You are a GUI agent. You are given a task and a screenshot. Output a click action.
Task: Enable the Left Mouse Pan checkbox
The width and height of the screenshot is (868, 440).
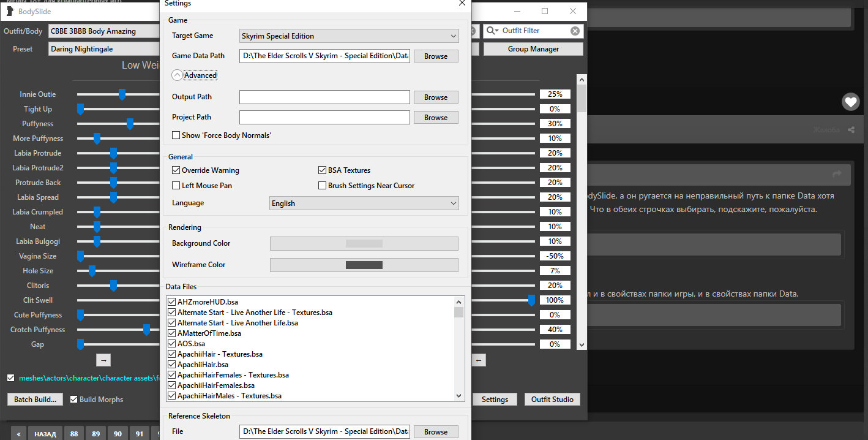pyautogui.click(x=176, y=186)
